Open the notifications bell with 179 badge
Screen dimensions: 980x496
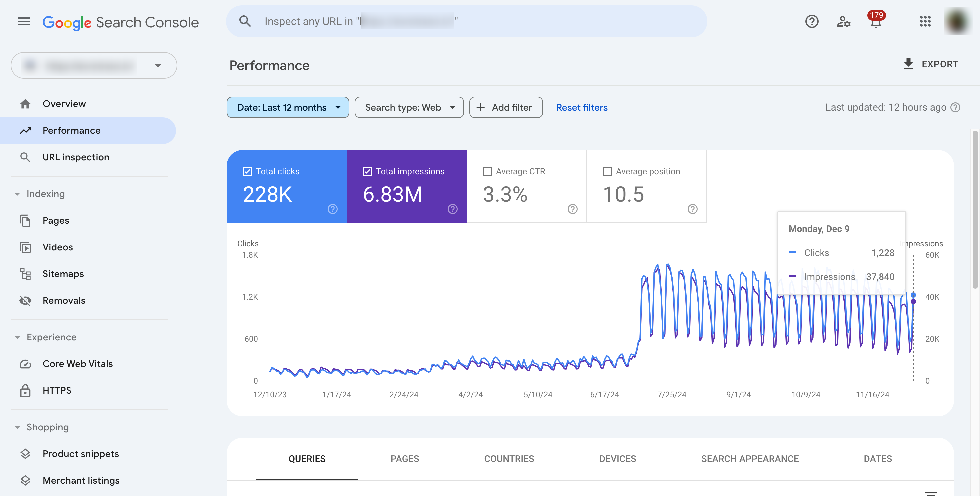pyautogui.click(x=875, y=22)
